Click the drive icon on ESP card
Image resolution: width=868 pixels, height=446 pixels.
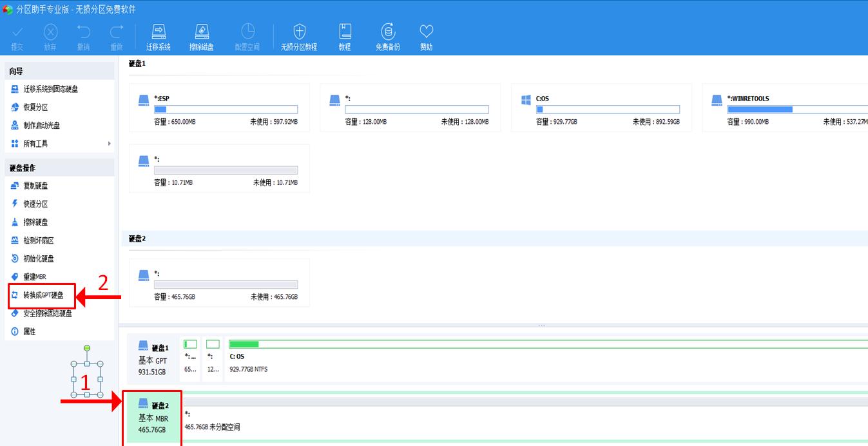(x=144, y=100)
